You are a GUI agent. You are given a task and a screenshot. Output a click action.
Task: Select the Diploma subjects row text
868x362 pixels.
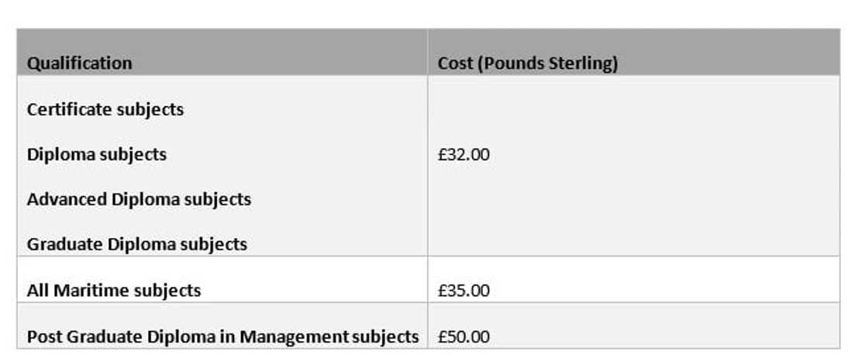(97, 154)
